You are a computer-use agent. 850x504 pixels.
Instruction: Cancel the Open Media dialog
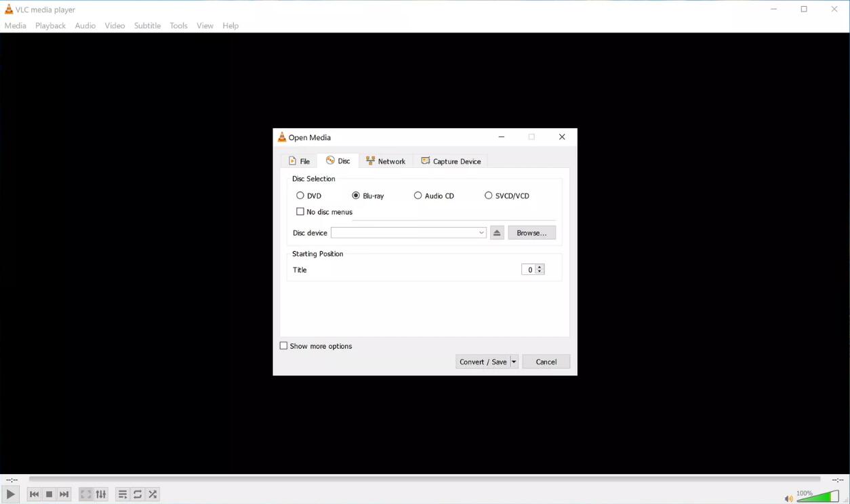546,362
